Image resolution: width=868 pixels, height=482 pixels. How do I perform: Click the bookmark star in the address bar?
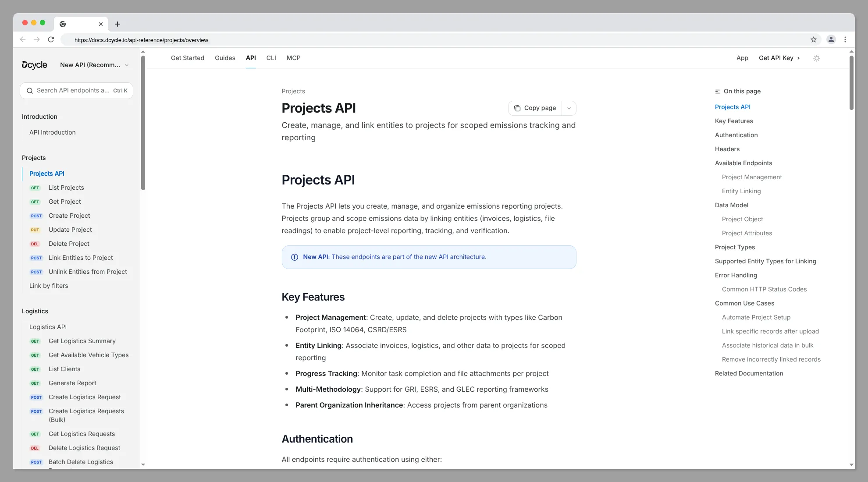(x=814, y=39)
